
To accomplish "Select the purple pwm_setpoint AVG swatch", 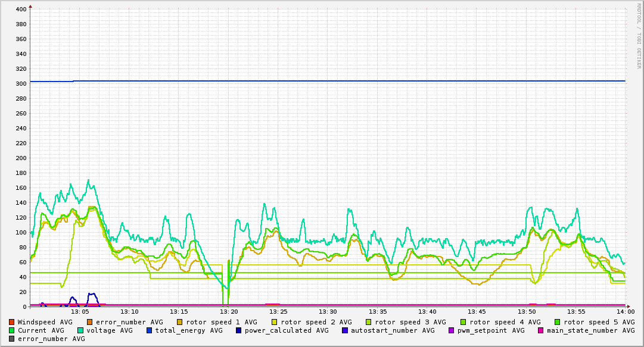I will [452, 330].
